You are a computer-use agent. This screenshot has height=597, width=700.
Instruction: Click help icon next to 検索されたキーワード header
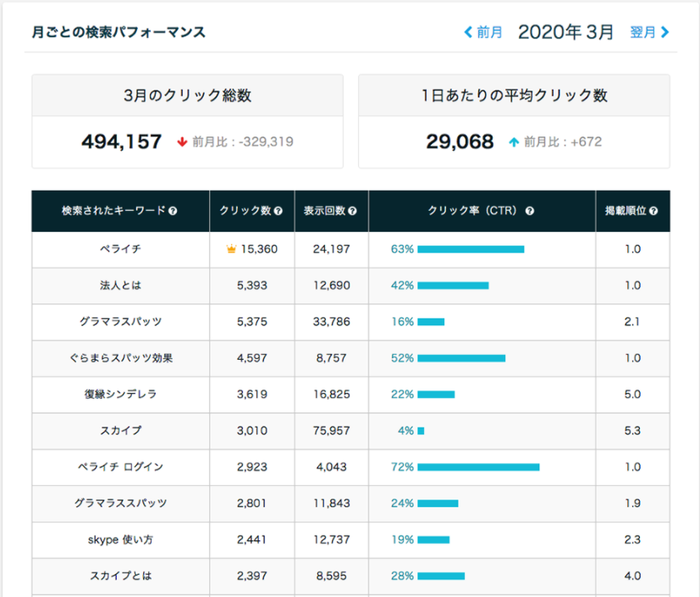[x=174, y=211]
